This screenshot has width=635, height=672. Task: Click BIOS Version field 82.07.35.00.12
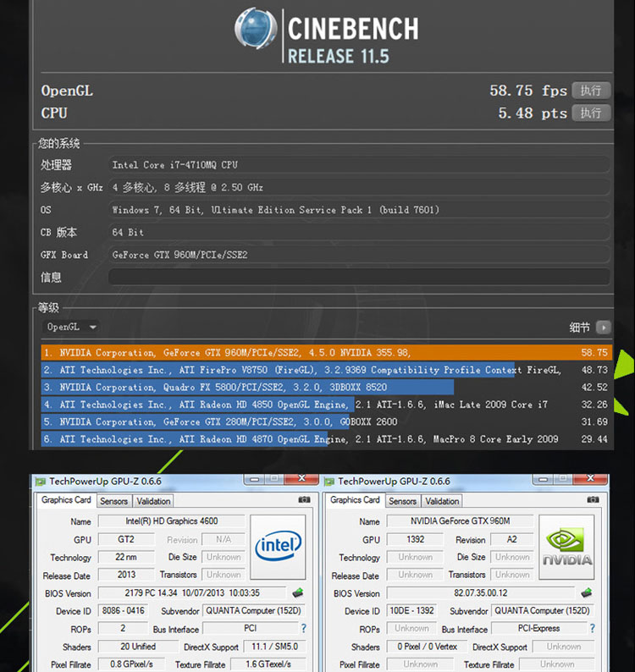tap(481, 593)
